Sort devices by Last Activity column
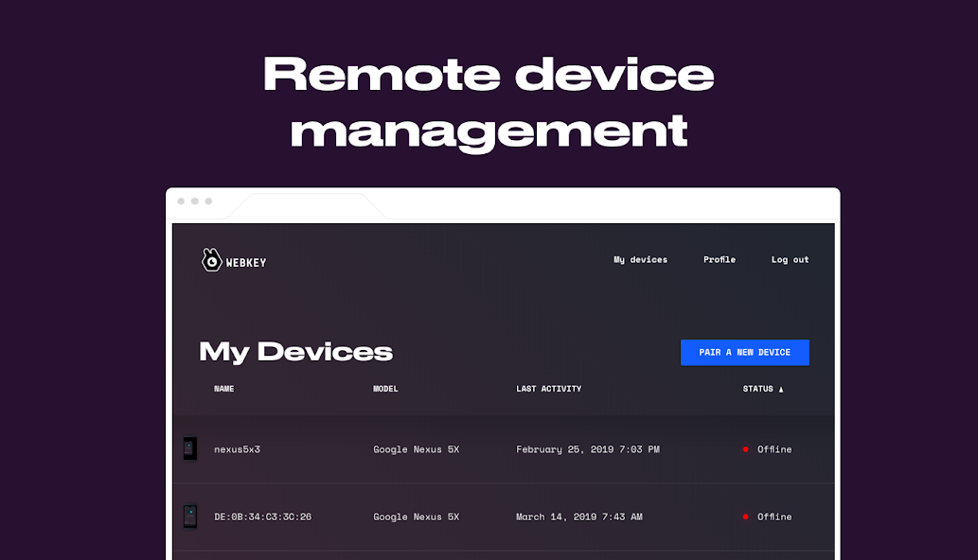Viewport: 978px width, 560px height. pyautogui.click(x=549, y=389)
